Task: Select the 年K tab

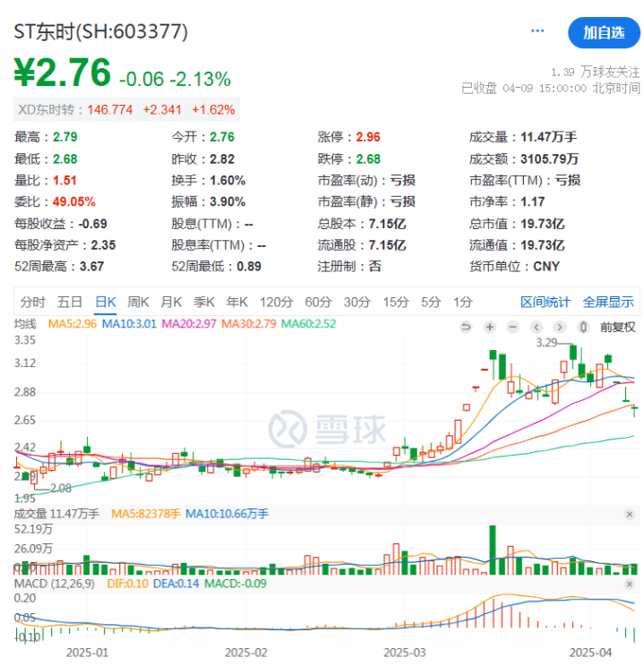Action: [x=237, y=302]
